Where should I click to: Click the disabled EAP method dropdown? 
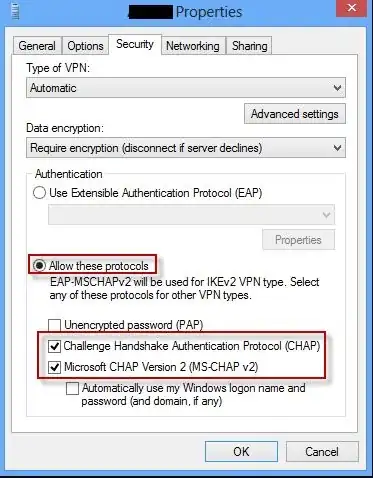(x=191, y=215)
